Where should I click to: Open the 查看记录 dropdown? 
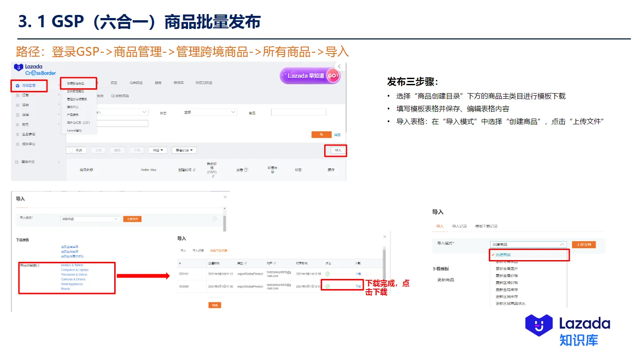click(x=184, y=150)
